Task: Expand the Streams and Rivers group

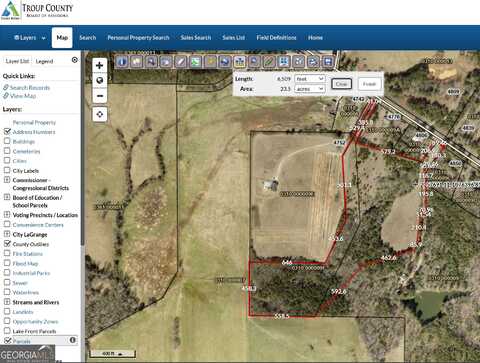Action: (x=7, y=302)
